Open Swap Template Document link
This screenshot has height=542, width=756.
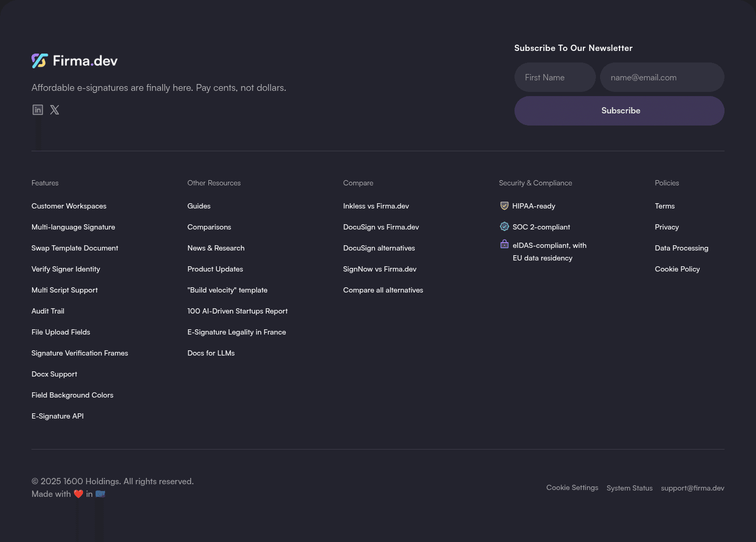point(75,248)
